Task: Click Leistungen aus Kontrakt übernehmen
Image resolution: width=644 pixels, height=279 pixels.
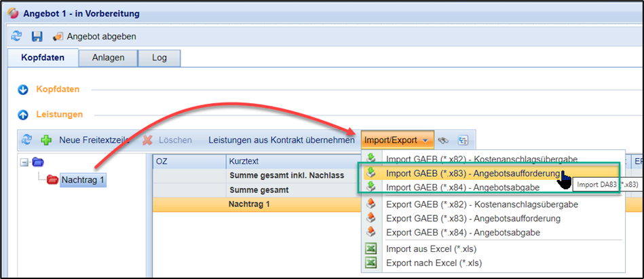Action: [281, 140]
